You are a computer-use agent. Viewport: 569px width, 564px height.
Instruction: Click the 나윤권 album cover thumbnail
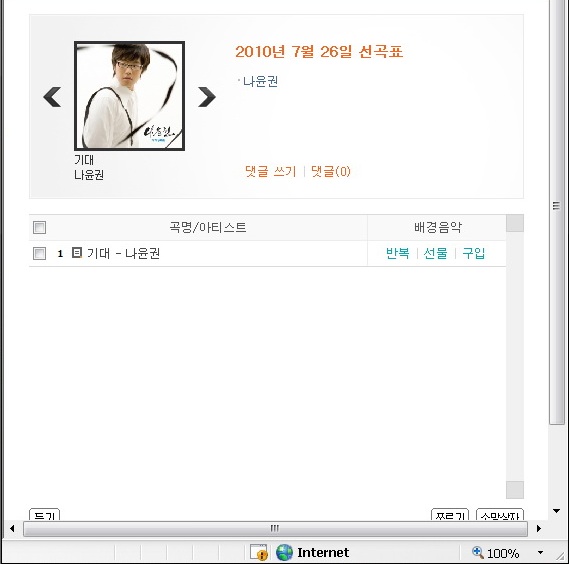130,96
